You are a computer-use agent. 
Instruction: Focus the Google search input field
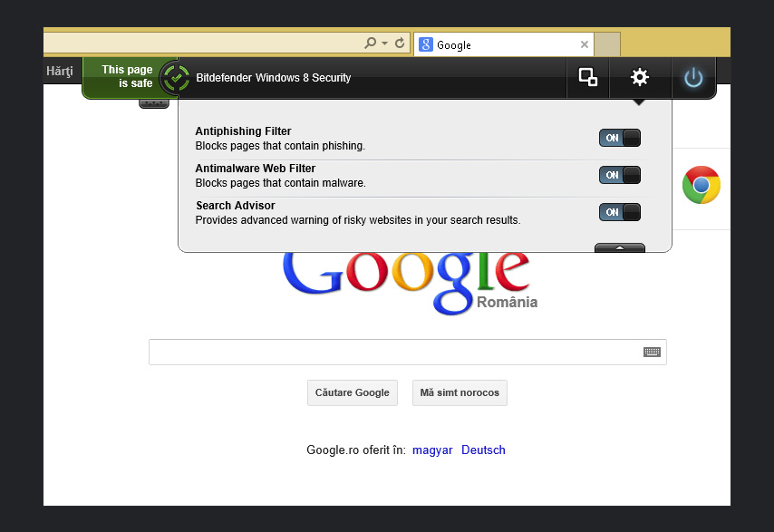coord(408,352)
